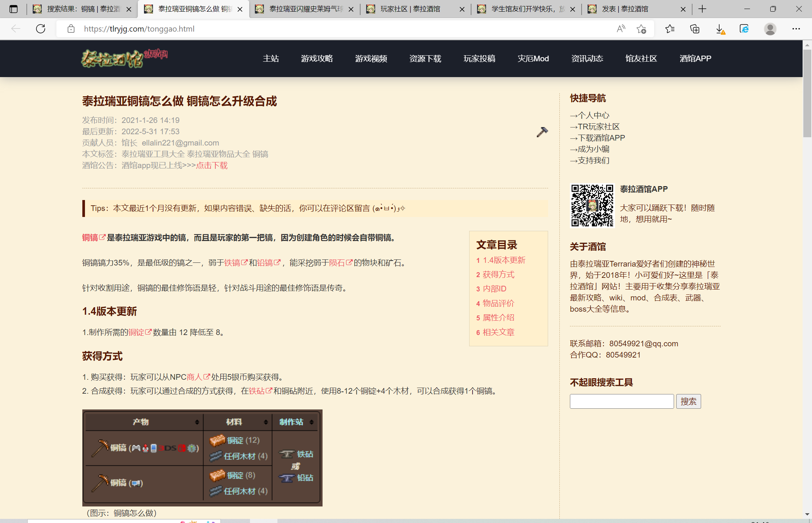Jump to 获得方式 in 文章目录
The width and height of the screenshot is (812, 523).
tap(498, 274)
